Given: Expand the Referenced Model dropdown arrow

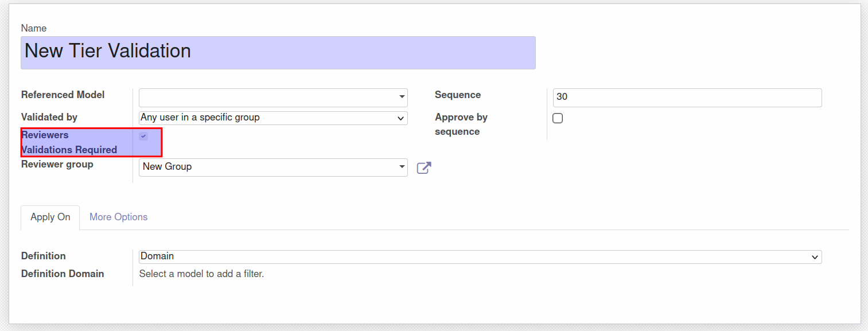Looking at the screenshot, I should [402, 97].
